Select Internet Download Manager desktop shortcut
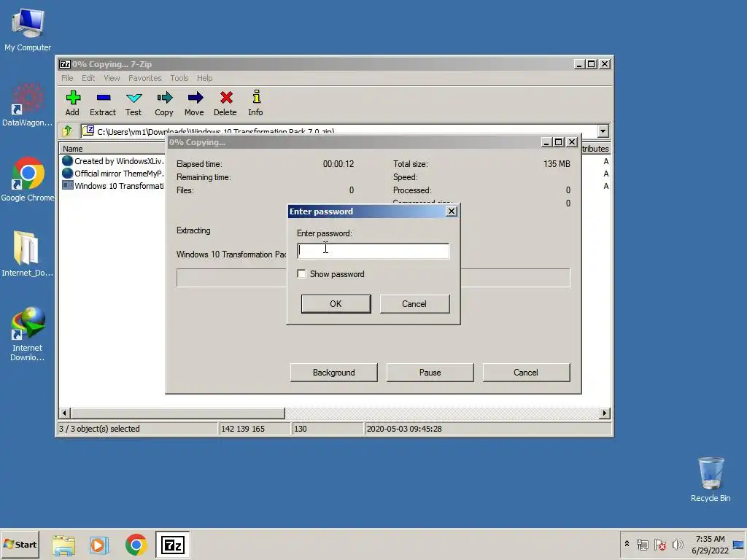747x560 pixels. click(27, 333)
